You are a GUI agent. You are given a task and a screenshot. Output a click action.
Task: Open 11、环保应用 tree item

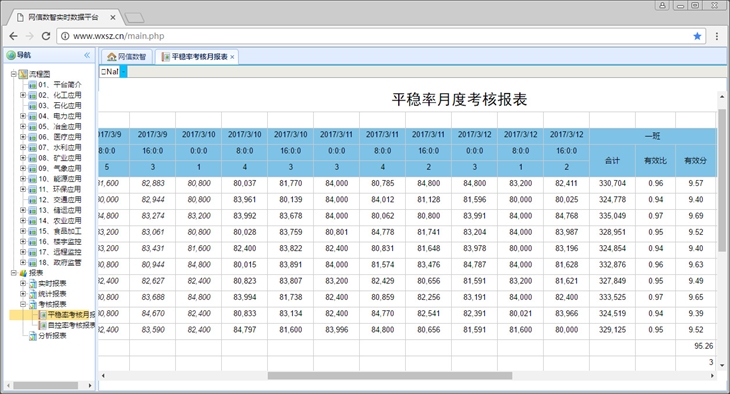click(60, 189)
